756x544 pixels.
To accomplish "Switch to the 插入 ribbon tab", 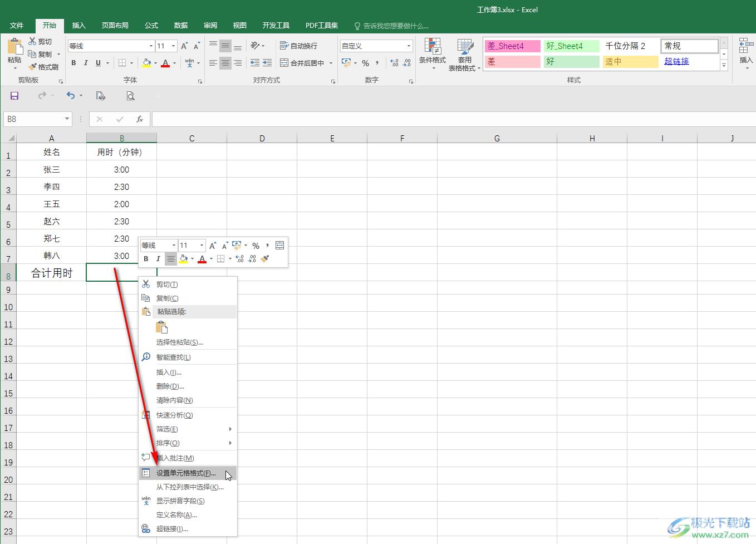I will point(79,26).
